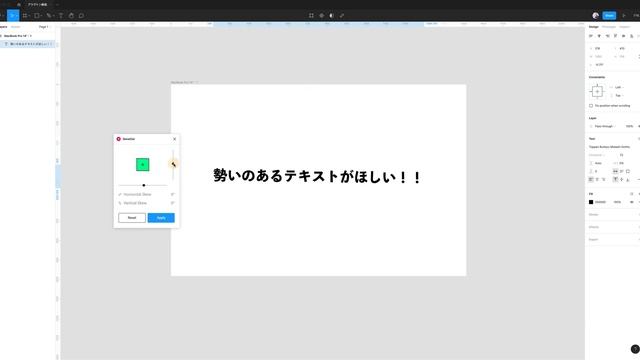Align right icon in Design panel
The image size is (640, 360).
click(607, 36)
